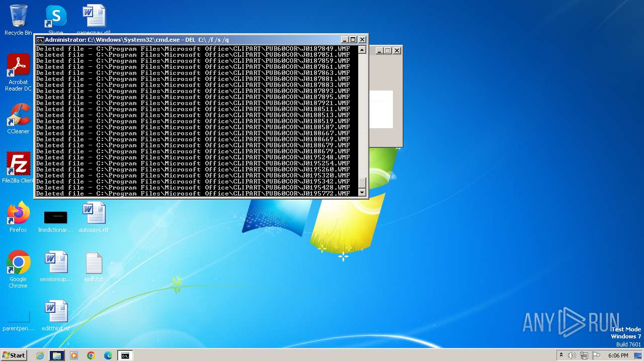The height and width of the screenshot is (362, 644).
Task: Launch Skype from the desktop
Action: tap(56, 19)
